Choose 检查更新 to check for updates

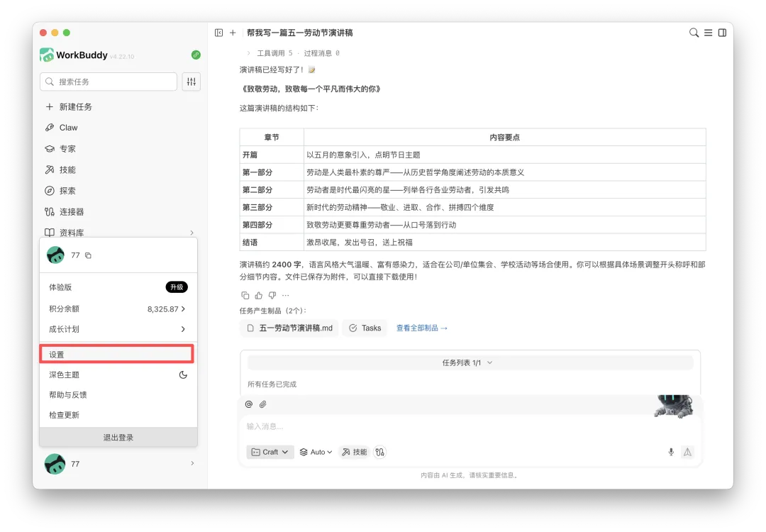click(118, 415)
